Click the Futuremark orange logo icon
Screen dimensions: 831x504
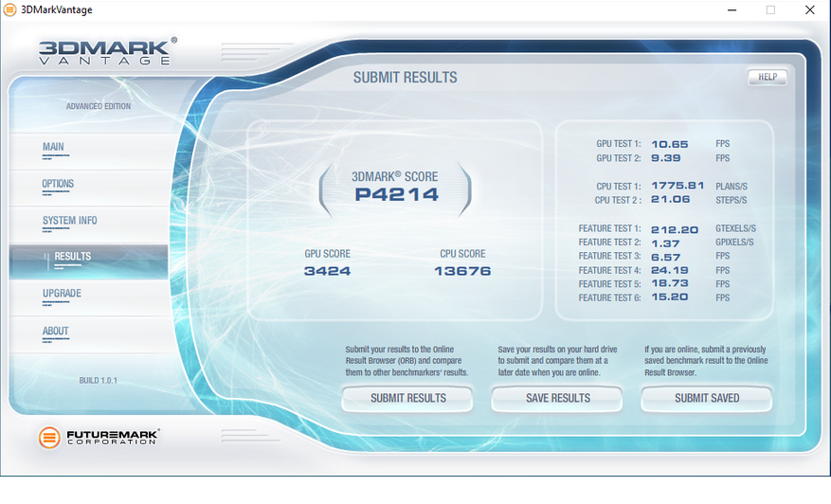49,438
